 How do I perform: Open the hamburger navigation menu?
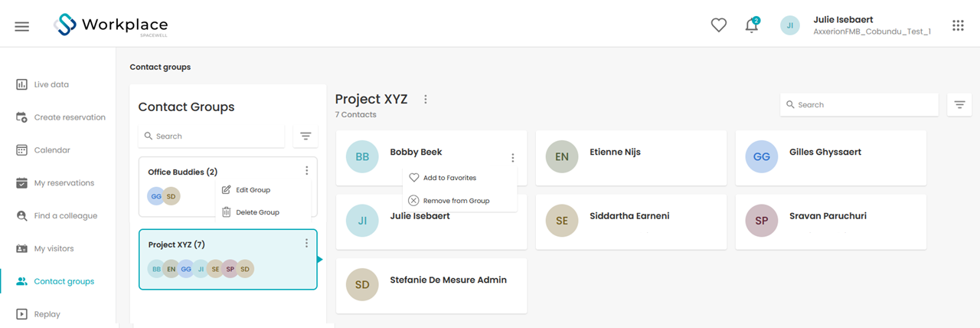click(22, 26)
